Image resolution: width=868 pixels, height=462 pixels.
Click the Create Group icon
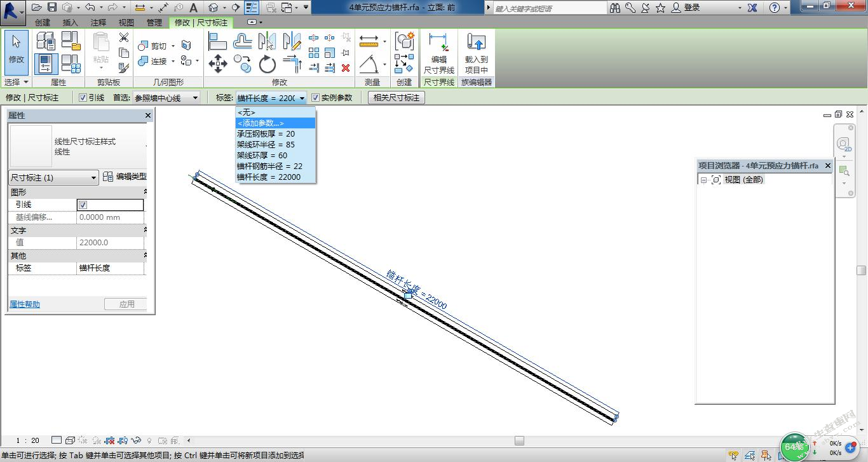coord(404,41)
